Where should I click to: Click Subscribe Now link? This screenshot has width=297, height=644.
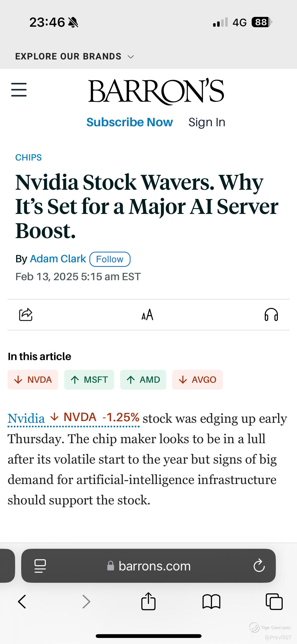click(x=129, y=122)
